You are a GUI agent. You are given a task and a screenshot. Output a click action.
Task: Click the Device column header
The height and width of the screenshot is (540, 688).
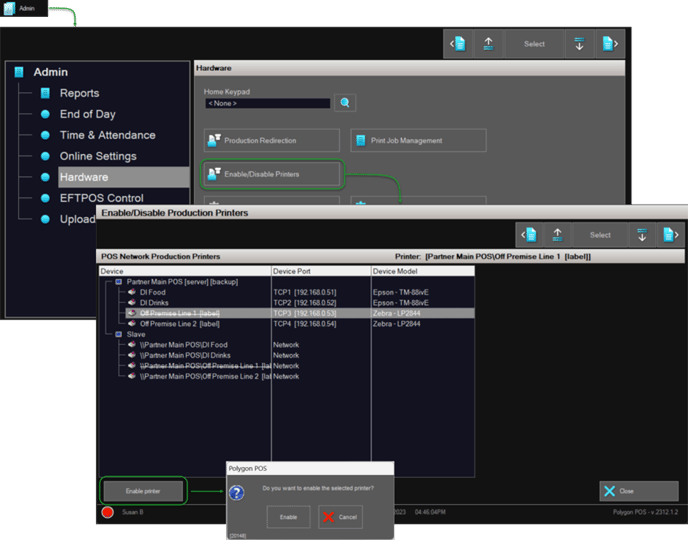point(185,271)
